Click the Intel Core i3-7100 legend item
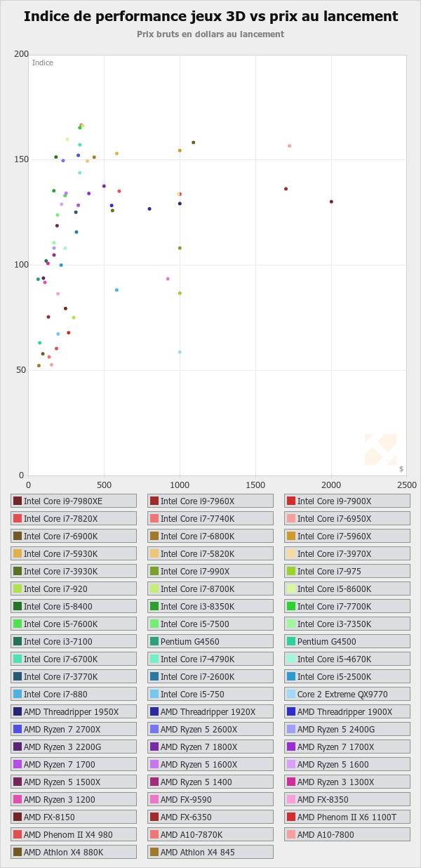421x868 pixels. 74,641
